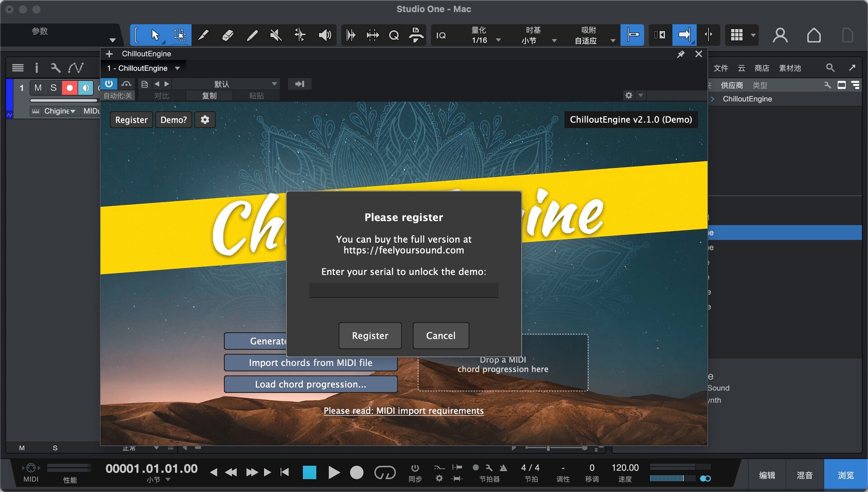The width and height of the screenshot is (868, 492).
Task: Toggle 自动化:关 automation mode
Action: click(118, 95)
